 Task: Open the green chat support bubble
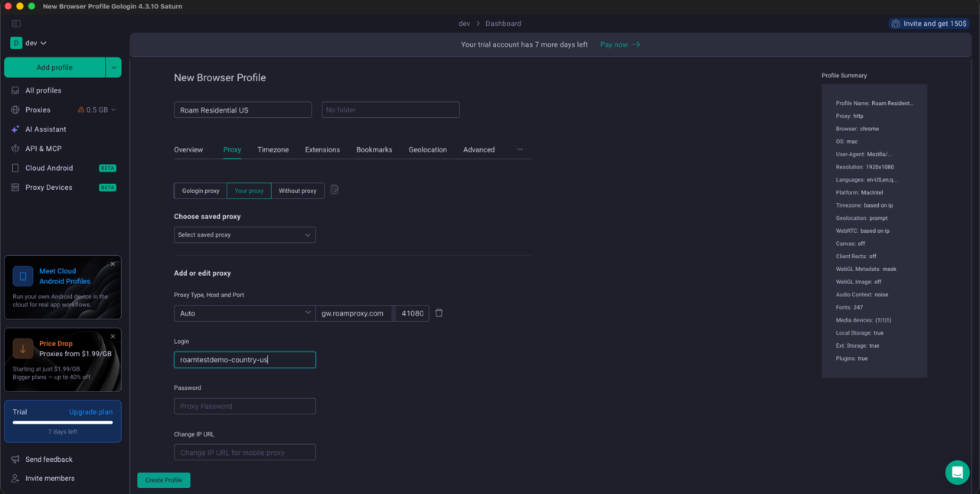(x=957, y=473)
